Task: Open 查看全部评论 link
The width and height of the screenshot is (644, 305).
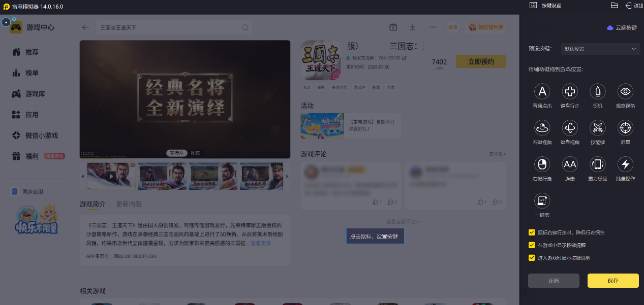Action: (x=403, y=222)
